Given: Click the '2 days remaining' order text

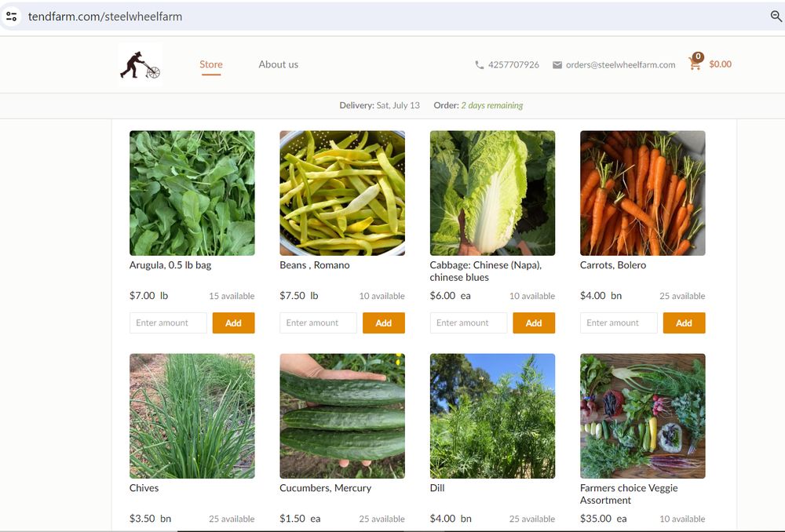Looking at the screenshot, I should 492,106.
